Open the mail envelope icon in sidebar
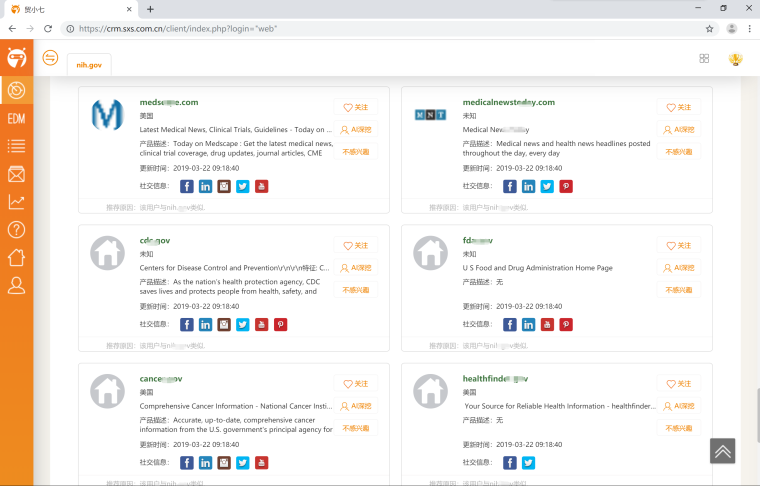The width and height of the screenshot is (760, 486). click(x=16, y=174)
